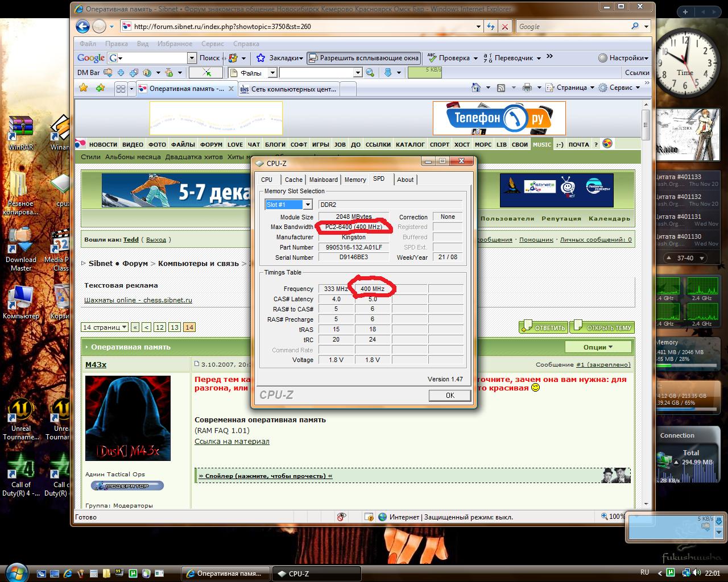Image resolution: width=728 pixels, height=582 pixels.
Task: Open the Страница page menu dropdown
Action: click(570, 88)
